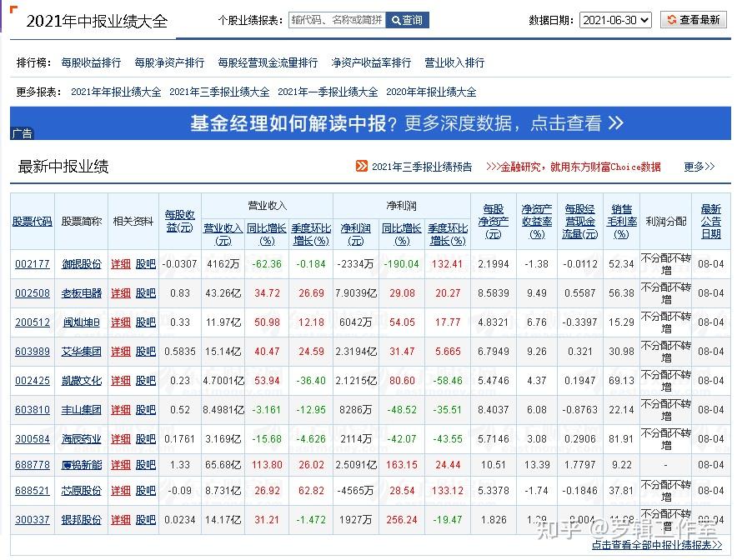Open stock code 603989 link
The image size is (737, 560).
click(33, 352)
